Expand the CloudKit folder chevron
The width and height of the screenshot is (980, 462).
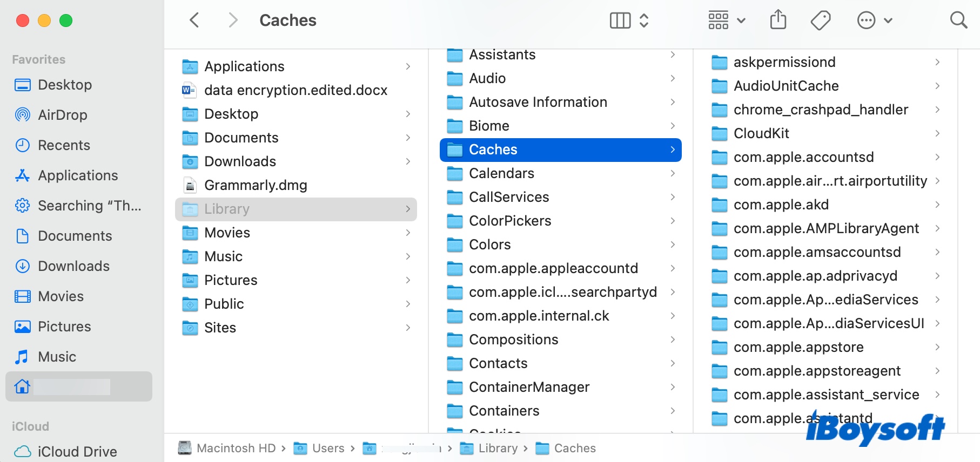[937, 133]
